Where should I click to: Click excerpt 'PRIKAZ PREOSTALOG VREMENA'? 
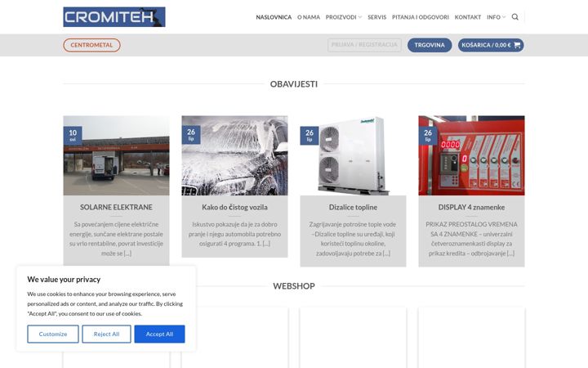point(471,224)
